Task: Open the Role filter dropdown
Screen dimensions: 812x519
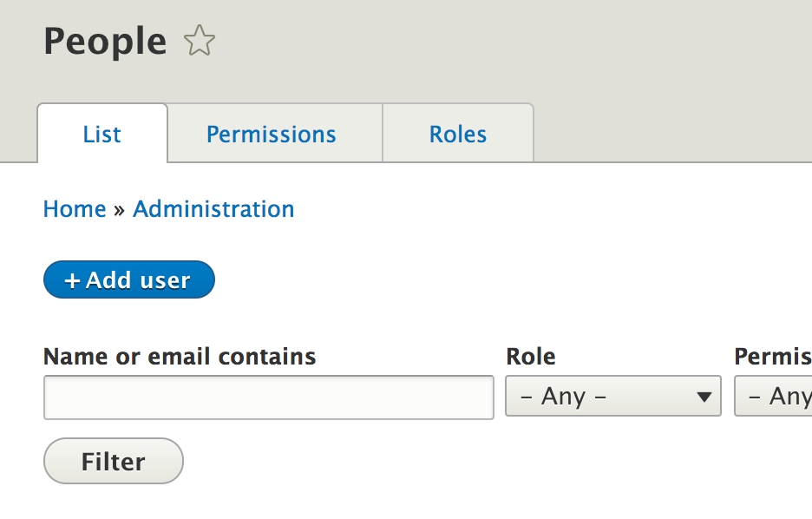Action: tap(612, 396)
